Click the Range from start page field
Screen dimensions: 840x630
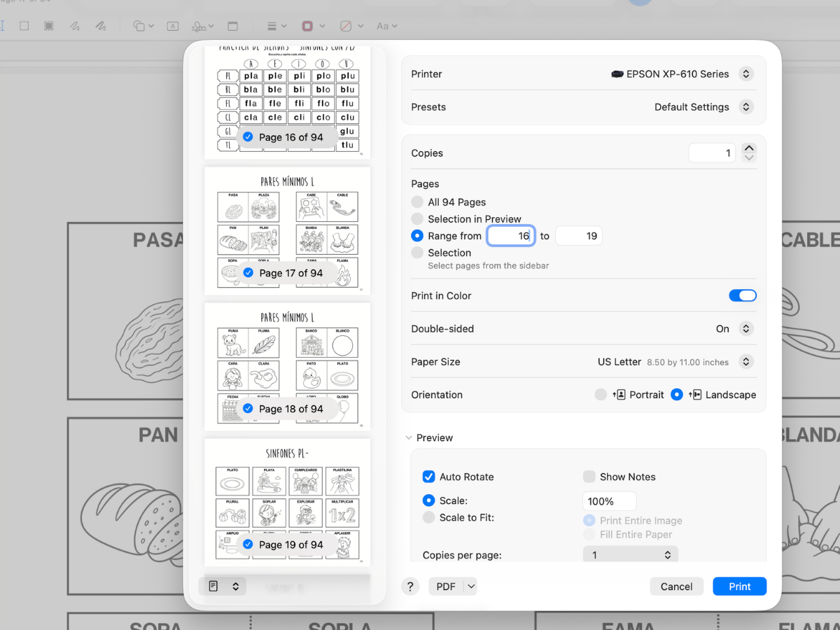click(511, 236)
